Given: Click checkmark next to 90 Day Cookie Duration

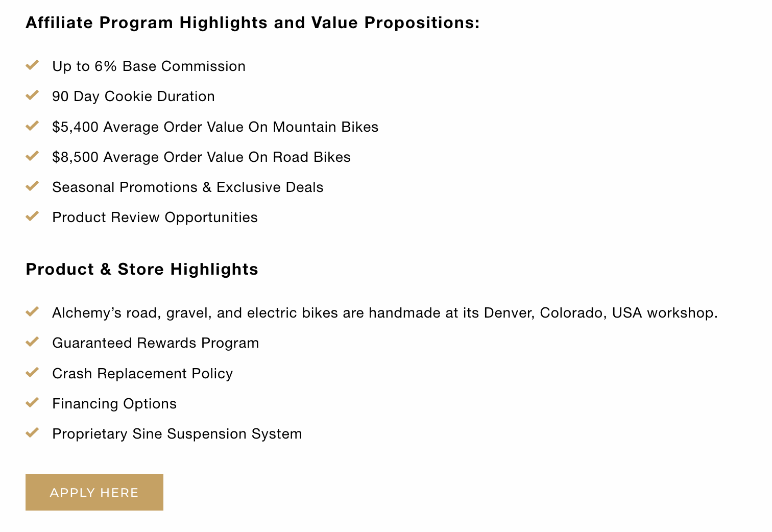Looking at the screenshot, I should 32,95.
